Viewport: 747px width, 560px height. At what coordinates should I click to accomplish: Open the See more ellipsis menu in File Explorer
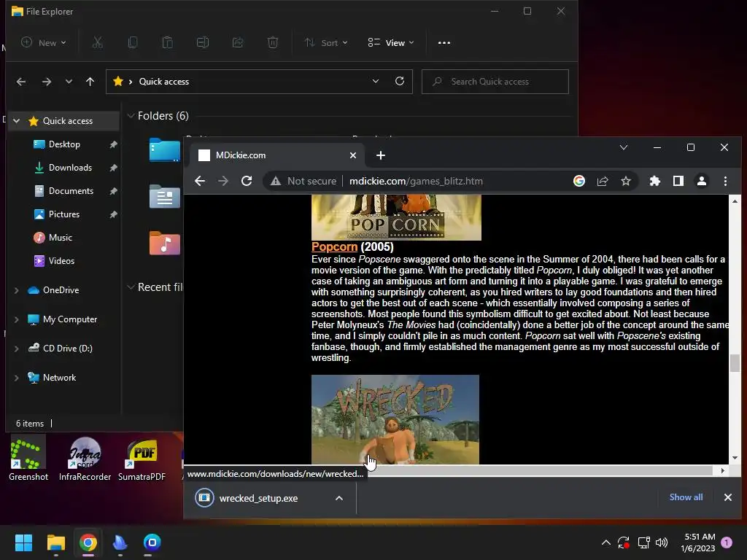point(444,43)
